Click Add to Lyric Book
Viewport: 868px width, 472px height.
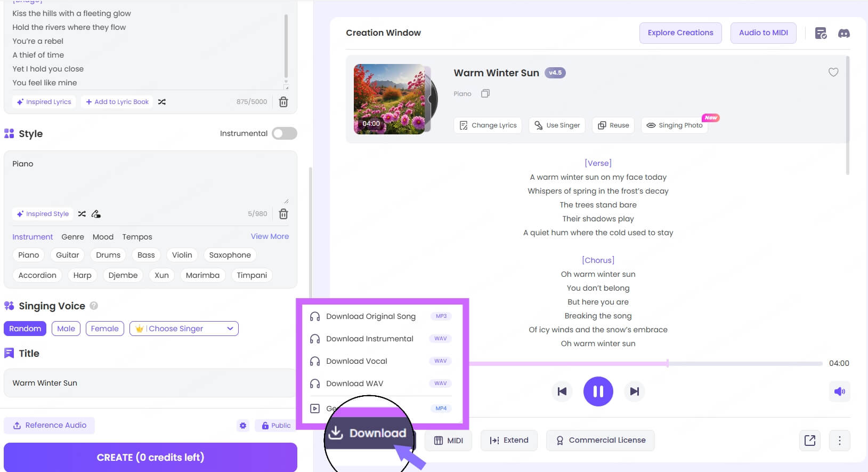coord(117,102)
